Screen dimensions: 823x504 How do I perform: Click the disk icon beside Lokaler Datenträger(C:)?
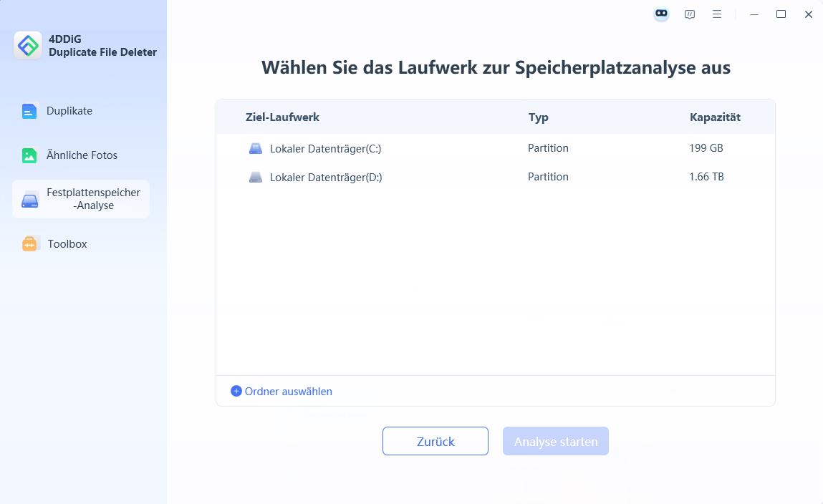point(256,148)
